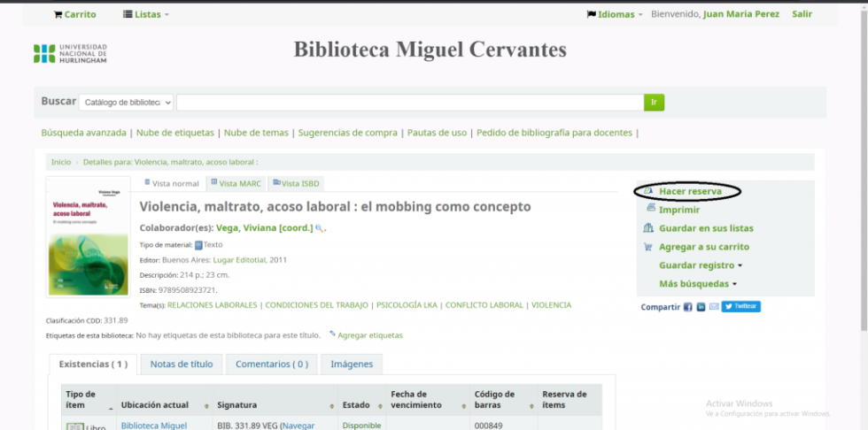Click barcode value 000849
Viewport: 868px width, 430px height.
pos(488,426)
